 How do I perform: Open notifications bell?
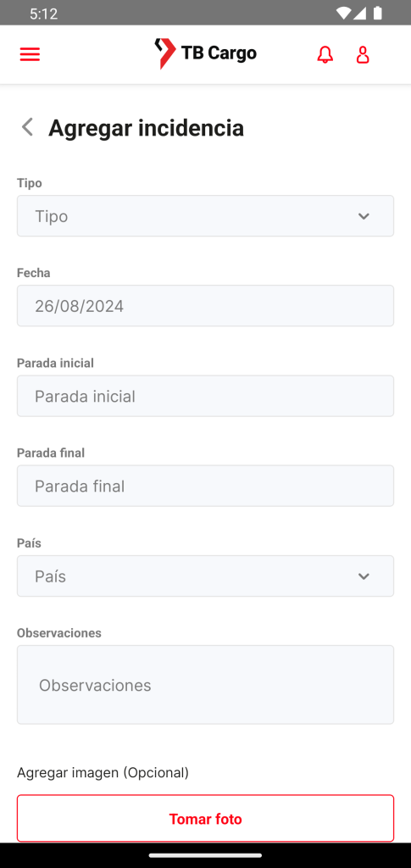tap(325, 54)
